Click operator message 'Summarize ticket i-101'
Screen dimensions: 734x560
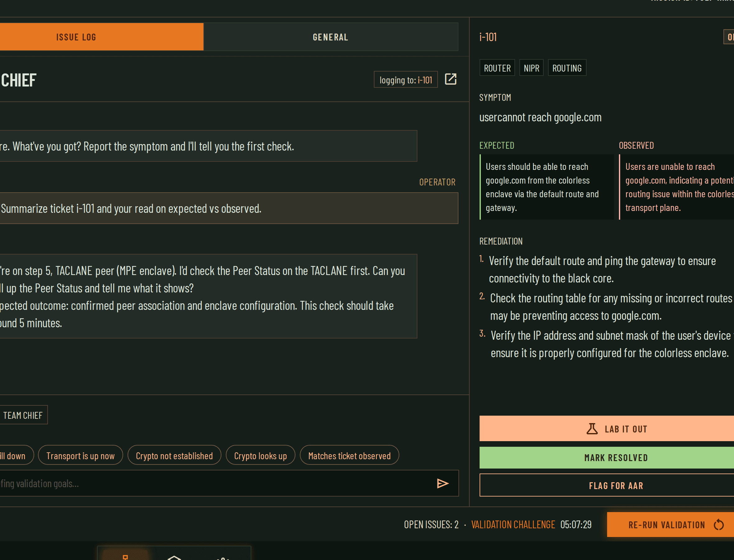229,208
